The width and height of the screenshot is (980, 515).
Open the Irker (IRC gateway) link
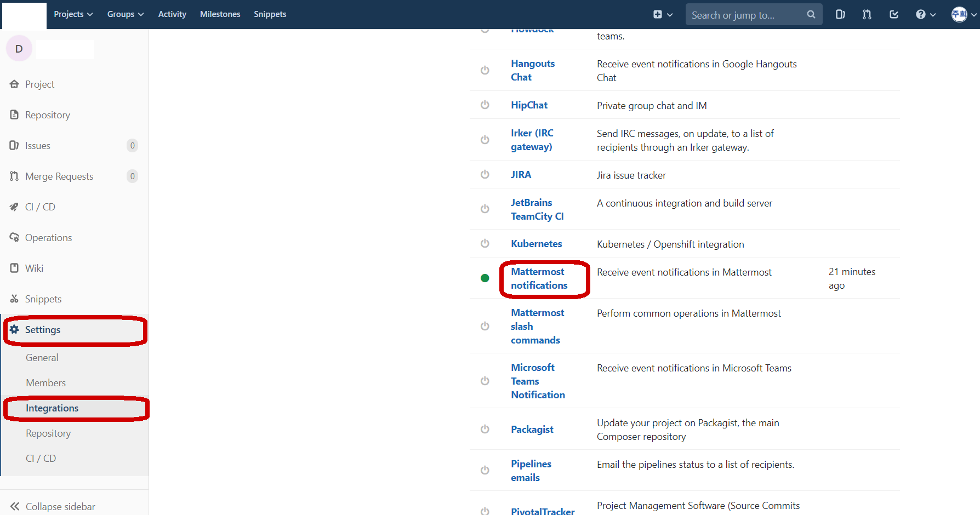(532, 140)
